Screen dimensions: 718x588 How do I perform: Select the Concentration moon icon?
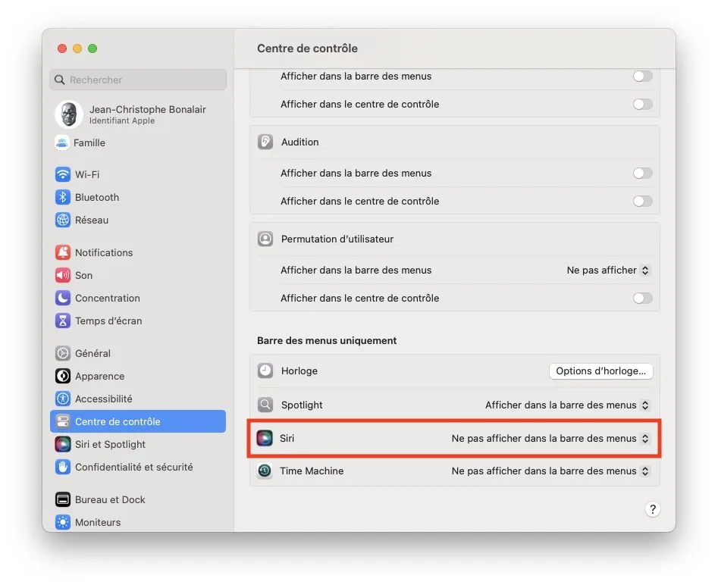coord(63,298)
